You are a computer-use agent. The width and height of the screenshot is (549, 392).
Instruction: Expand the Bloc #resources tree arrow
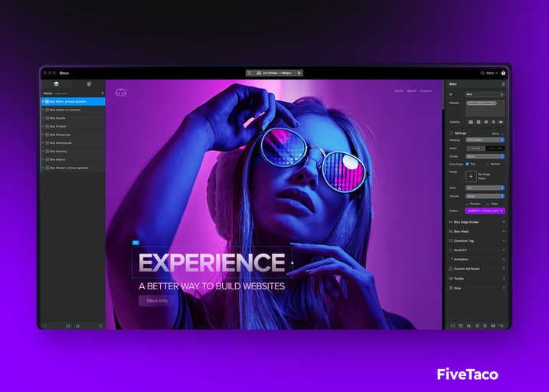point(43,135)
